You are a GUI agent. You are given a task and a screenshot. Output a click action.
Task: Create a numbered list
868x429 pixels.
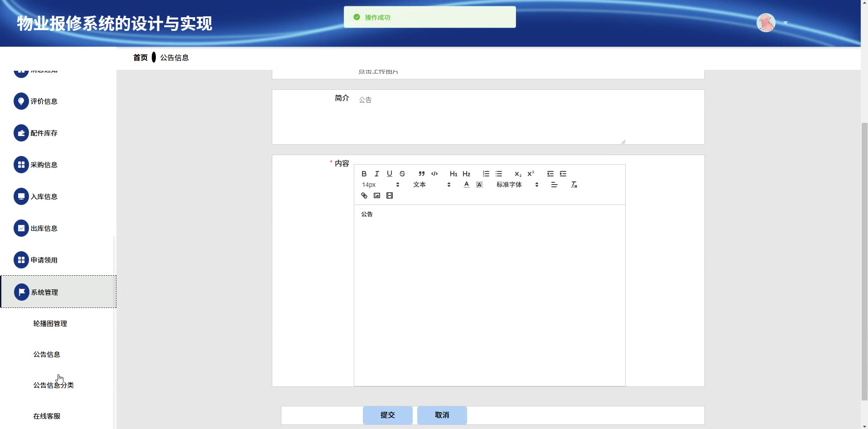[486, 174]
